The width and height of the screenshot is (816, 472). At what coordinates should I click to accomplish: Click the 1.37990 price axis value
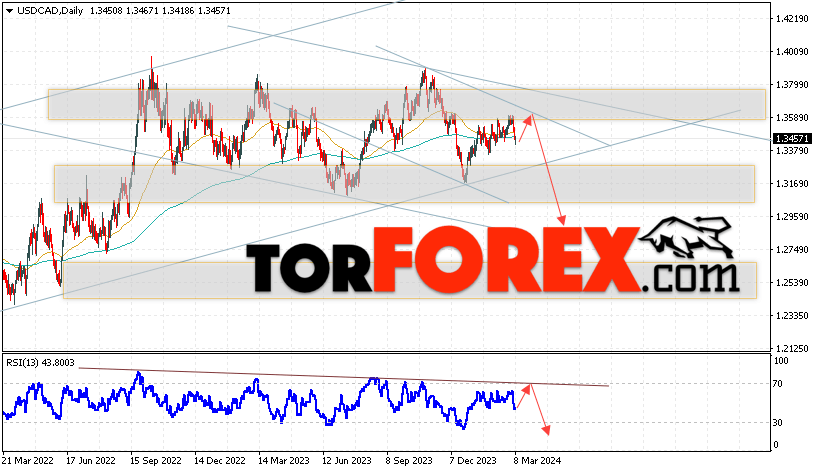tap(792, 85)
